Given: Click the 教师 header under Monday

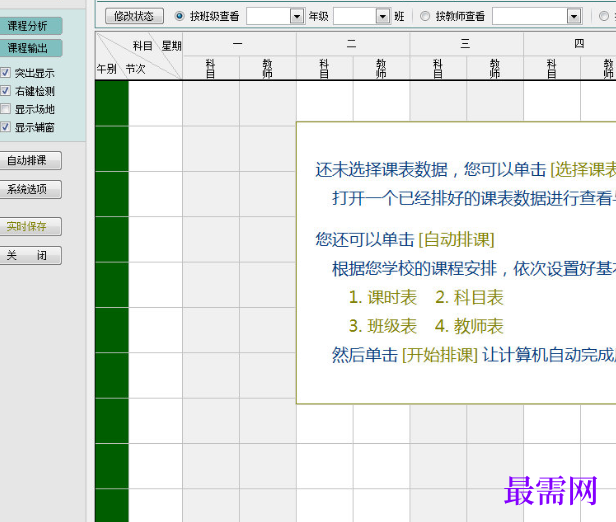Looking at the screenshot, I should point(268,68).
